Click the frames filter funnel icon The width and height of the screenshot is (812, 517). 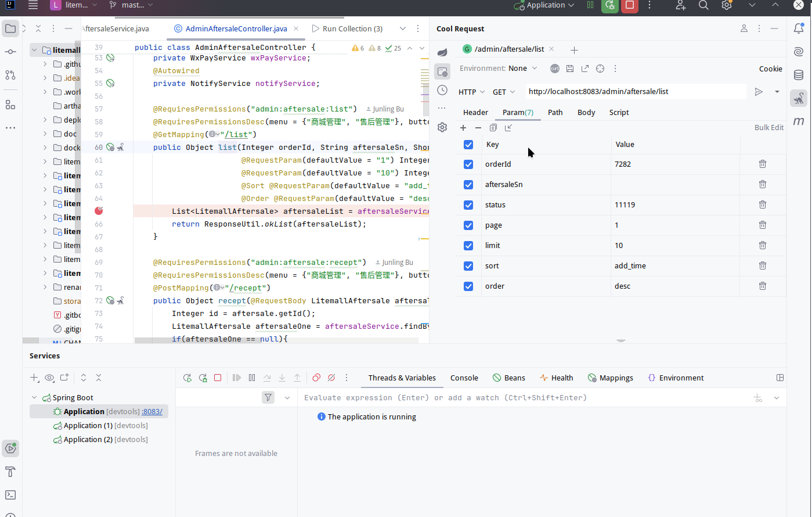(268, 397)
